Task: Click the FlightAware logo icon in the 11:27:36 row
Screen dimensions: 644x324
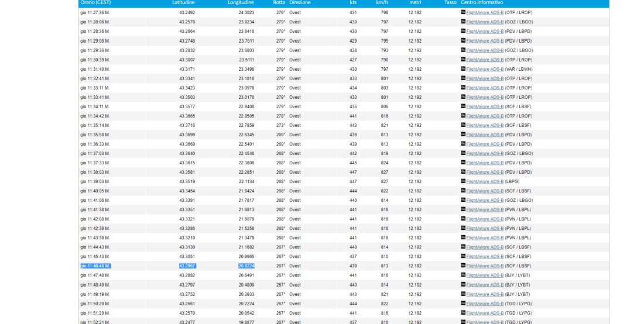Action: tap(463, 12)
